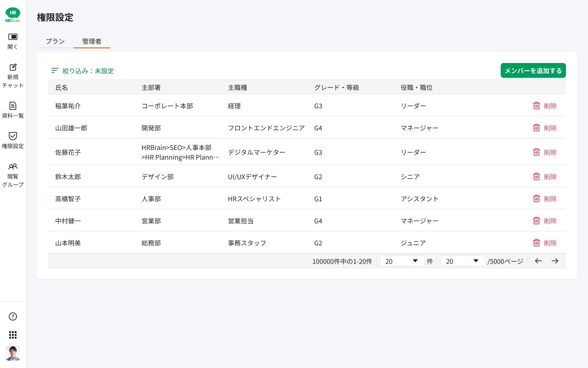Delete 山本明美 using the 削除 button

point(544,243)
